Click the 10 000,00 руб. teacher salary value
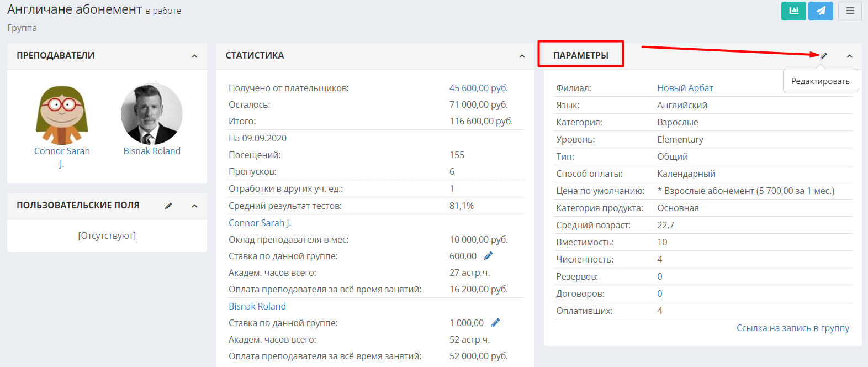Image resolution: width=868 pixels, height=367 pixels. pyautogui.click(x=479, y=239)
